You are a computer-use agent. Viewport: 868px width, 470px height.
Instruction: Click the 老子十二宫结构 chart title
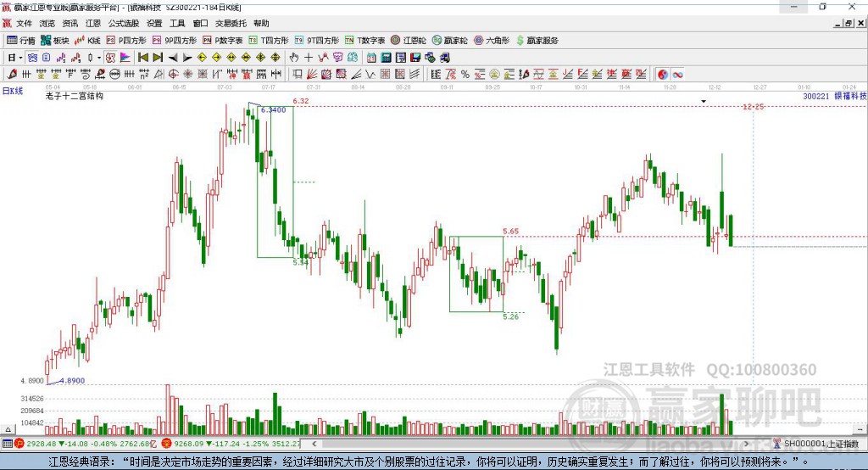point(75,96)
